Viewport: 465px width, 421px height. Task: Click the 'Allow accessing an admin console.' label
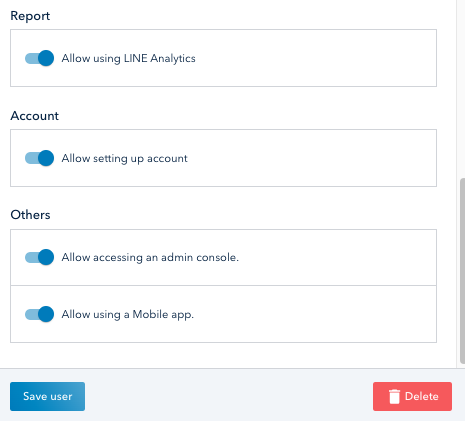(x=150, y=257)
